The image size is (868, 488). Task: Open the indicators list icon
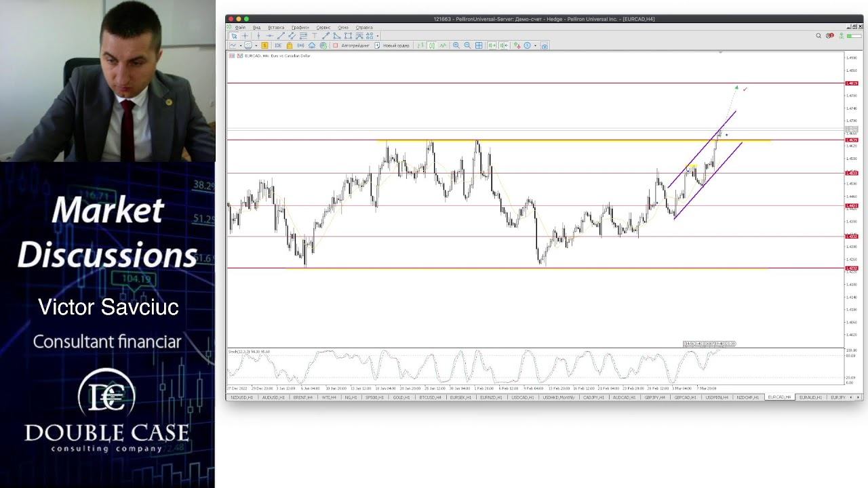(517, 45)
